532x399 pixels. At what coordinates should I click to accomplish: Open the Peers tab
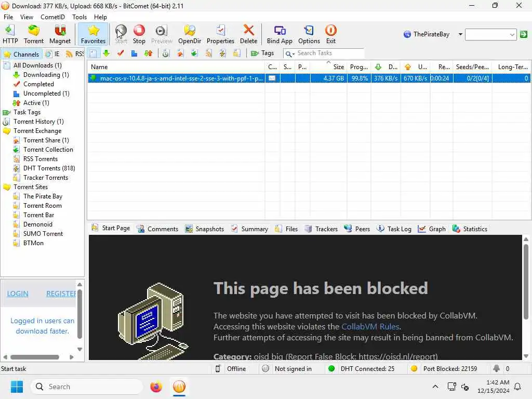click(357, 229)
